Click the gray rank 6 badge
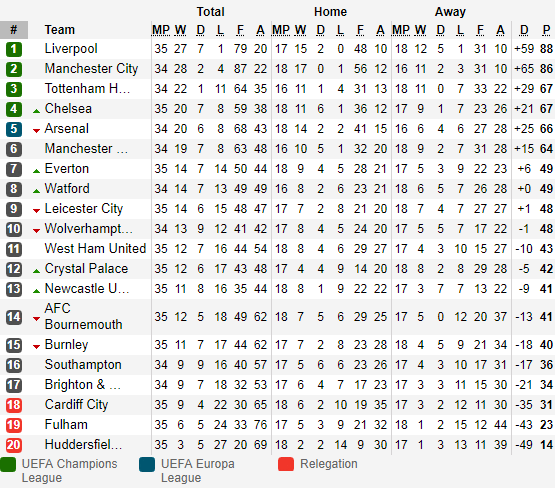 coord(14,149)
